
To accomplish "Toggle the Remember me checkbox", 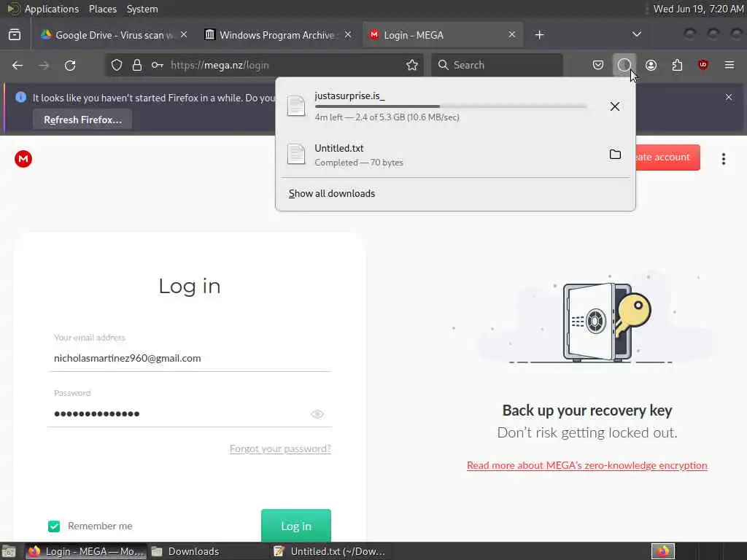I will tap(54, 526).
